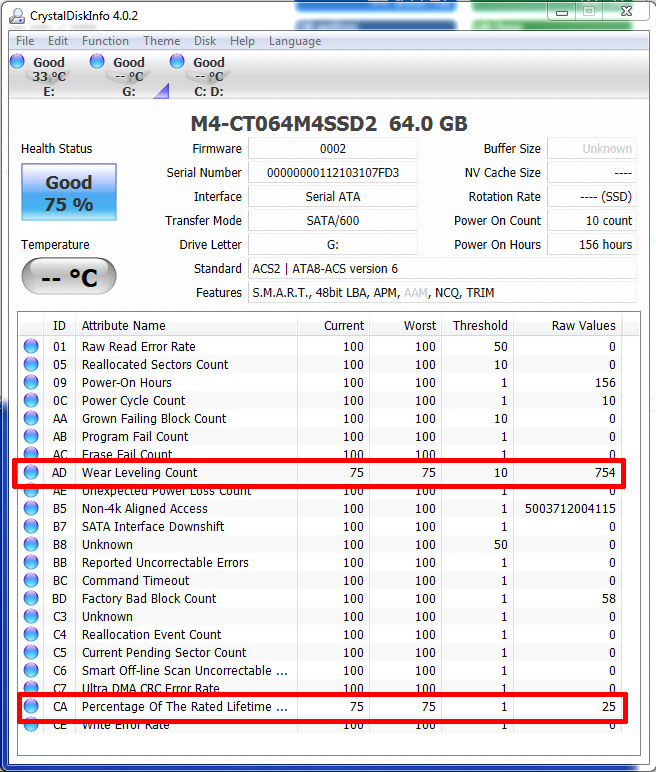
Task: Click the Rotation Rate value (SSD)
Action: click(x=592, y=197)
